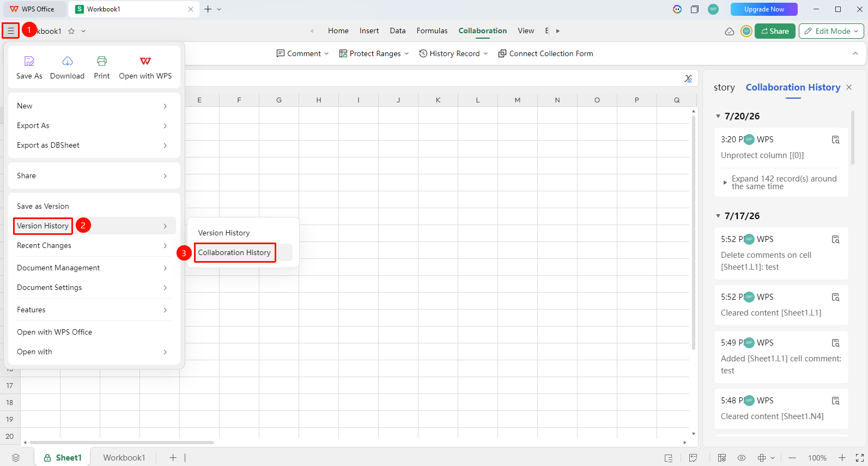Click the Print icon
The width and height of the screenshot is (868, 466).
click(101, 61)
